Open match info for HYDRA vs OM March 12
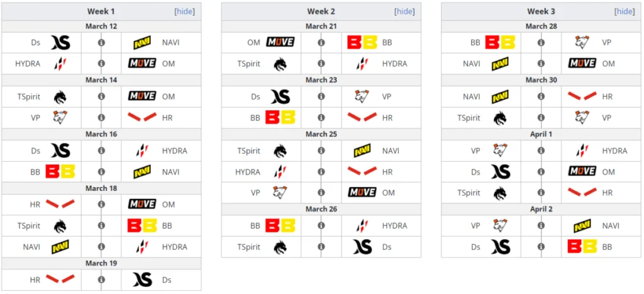 [x=101, y=64]
